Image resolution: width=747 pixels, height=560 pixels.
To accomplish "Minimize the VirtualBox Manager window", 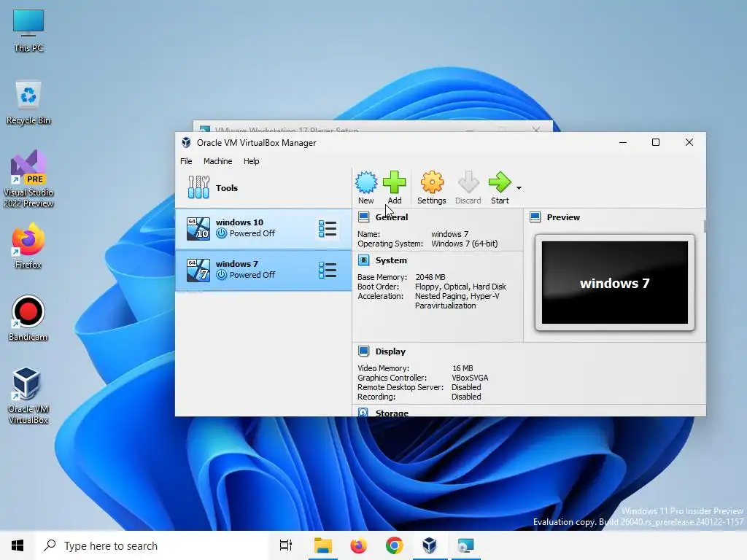I will [623, 142].
